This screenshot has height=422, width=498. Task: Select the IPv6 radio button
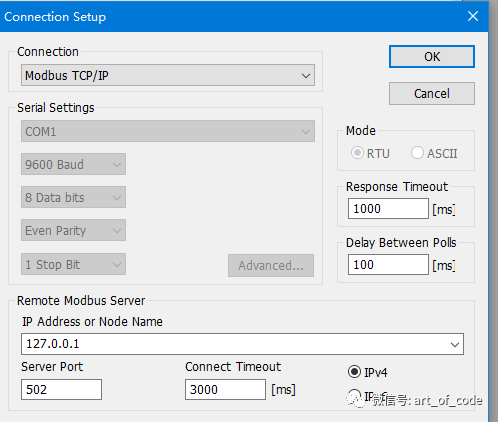pos(354,395)
